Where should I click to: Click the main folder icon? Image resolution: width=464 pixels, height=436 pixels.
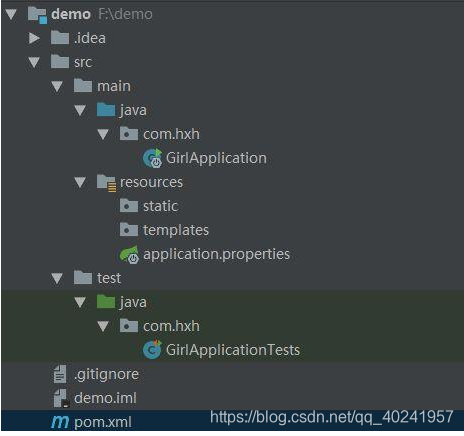coord(83,86)
